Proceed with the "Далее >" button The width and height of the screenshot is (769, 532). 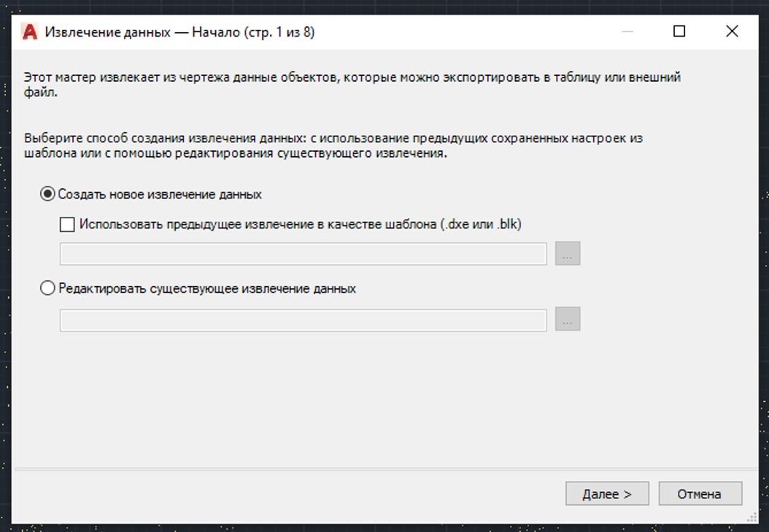pyautogui.click(x=606, y=494)
